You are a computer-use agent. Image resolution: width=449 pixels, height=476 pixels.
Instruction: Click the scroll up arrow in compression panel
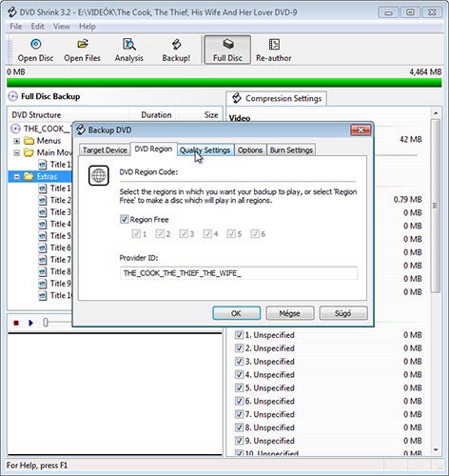click(x=436, y=113)
